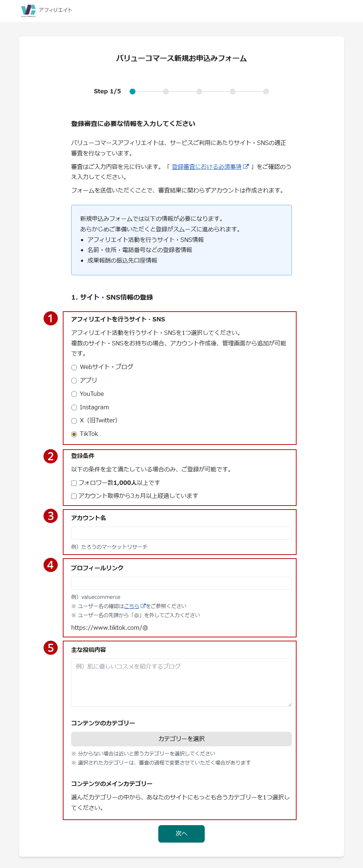
Task: Click the https://www.tiktok.com/@ text
Action: pyautogui.click(x=110, y=628)
